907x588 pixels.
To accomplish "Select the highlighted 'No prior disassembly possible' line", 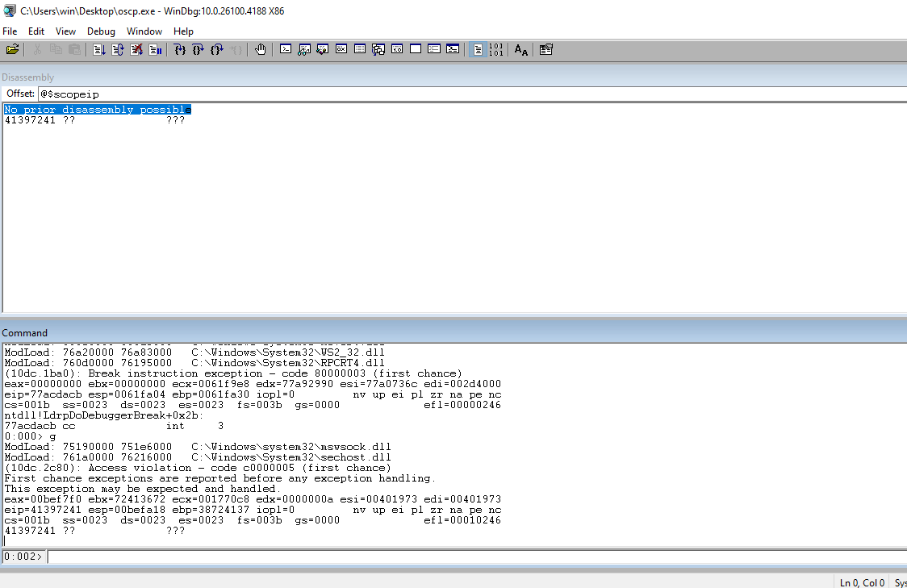I will pos(97,110).
